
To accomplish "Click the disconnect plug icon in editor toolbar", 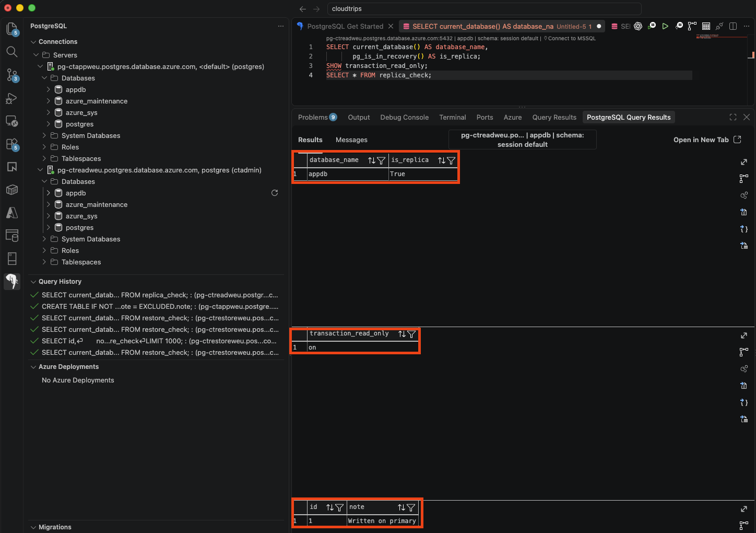I will click(719, 26).
